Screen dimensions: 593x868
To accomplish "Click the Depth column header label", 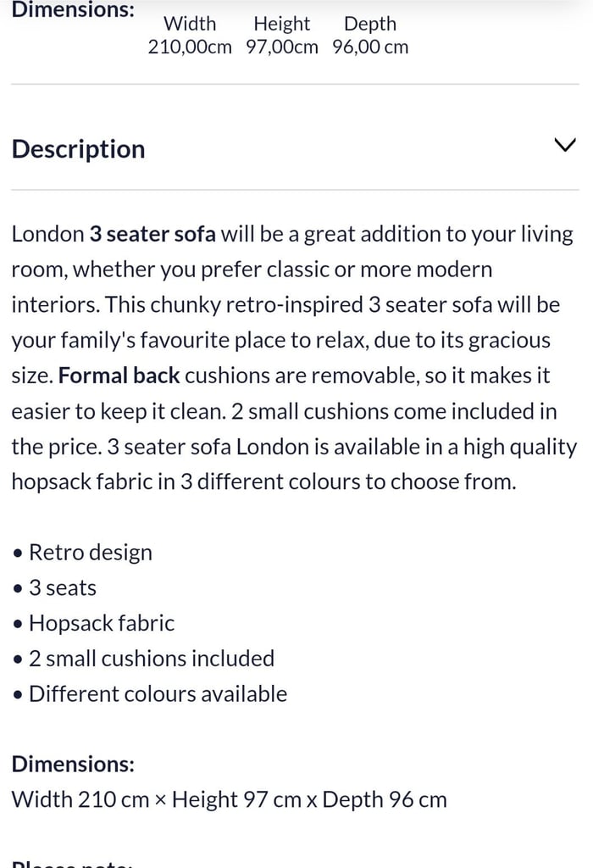I will pyautogui.click(x=369, y=24).
